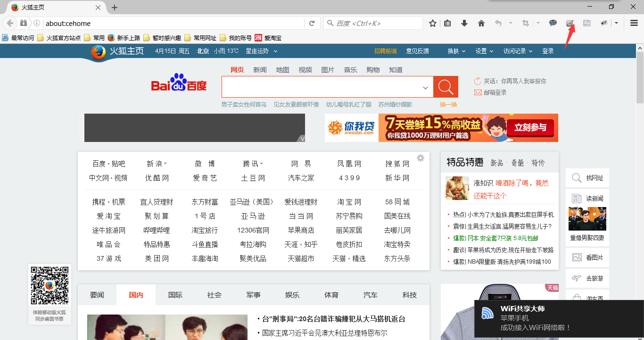Open the 优酷网 site link
Viewport: 644px width, 340px height.
point(157,178)
